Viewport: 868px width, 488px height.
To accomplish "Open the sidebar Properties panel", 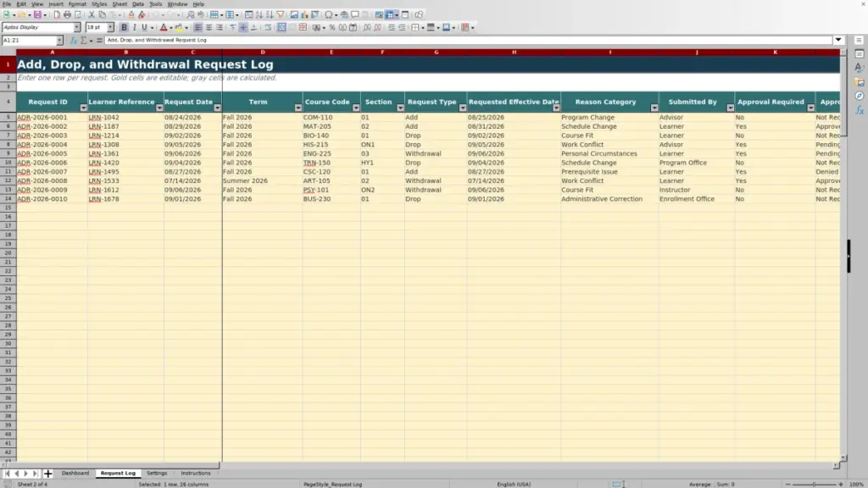I will pyautogui.click(x=860, y=54).
